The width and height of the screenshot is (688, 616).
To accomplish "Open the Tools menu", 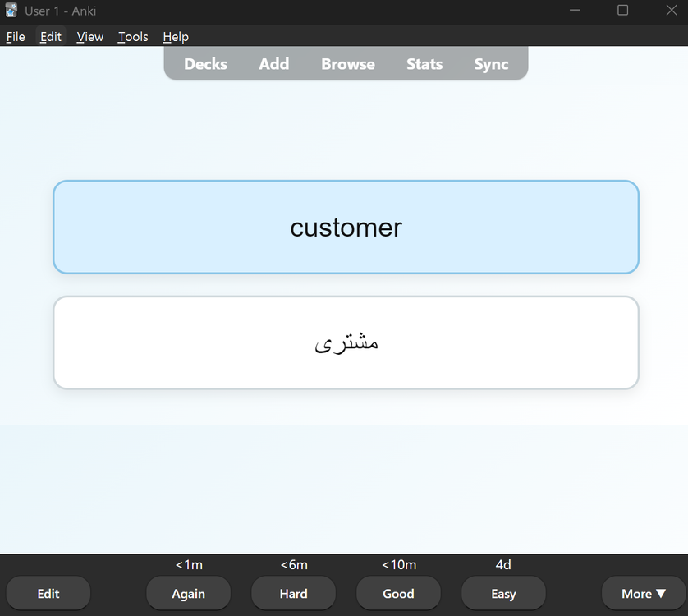I will 133,37.
